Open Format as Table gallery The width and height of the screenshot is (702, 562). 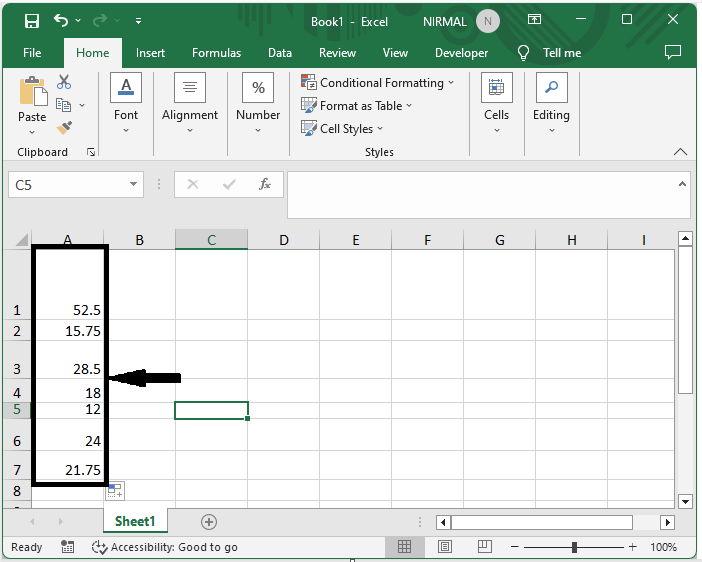pos(356,106)
